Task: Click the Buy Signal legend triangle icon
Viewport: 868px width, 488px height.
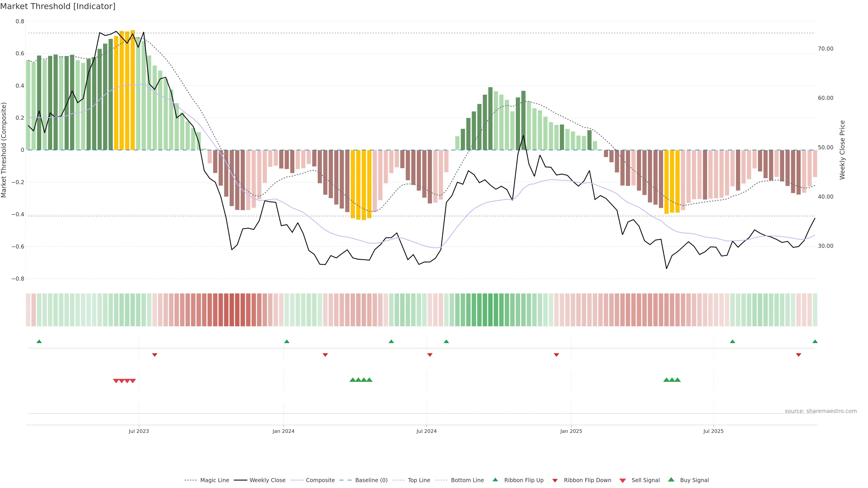Action: [671, 480]
